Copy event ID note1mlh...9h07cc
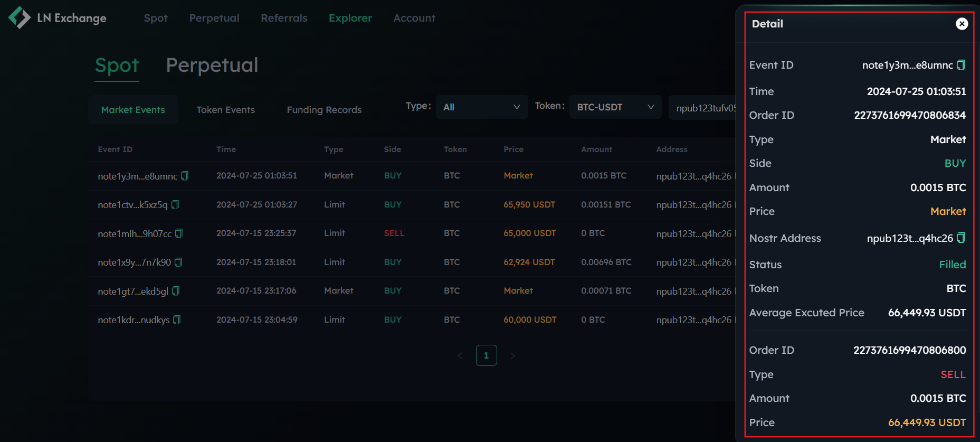The image size is (980, 442). 179,233
